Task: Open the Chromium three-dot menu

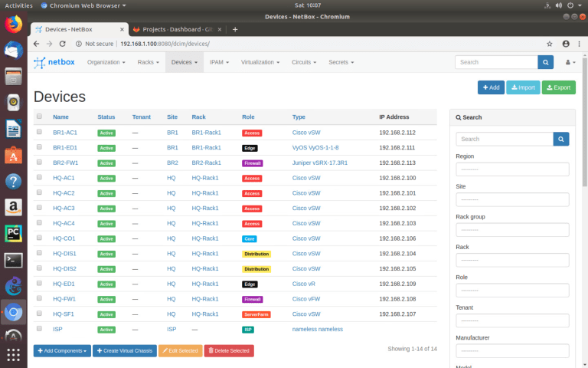Action: coord(579,44)
